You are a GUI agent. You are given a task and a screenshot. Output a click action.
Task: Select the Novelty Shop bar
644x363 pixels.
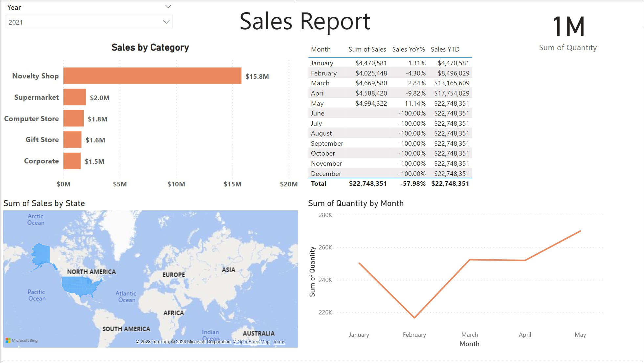tap(152, 76)
